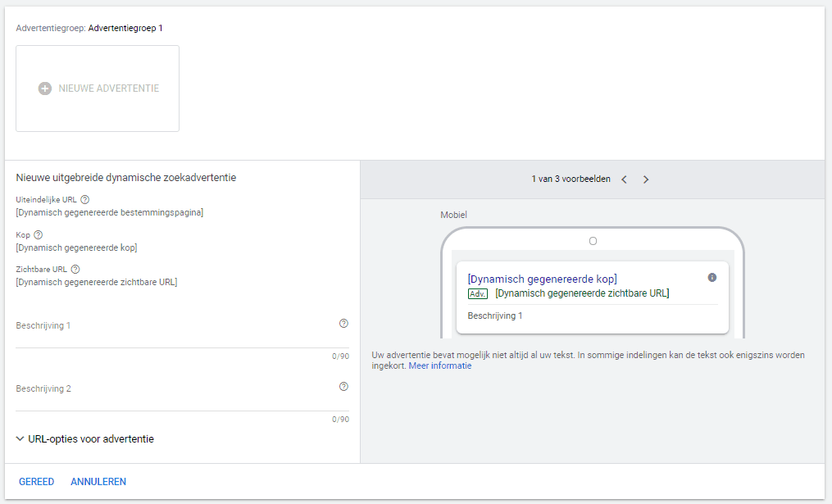Open help for Uiteindelijke URL

[x=85, y=199]
